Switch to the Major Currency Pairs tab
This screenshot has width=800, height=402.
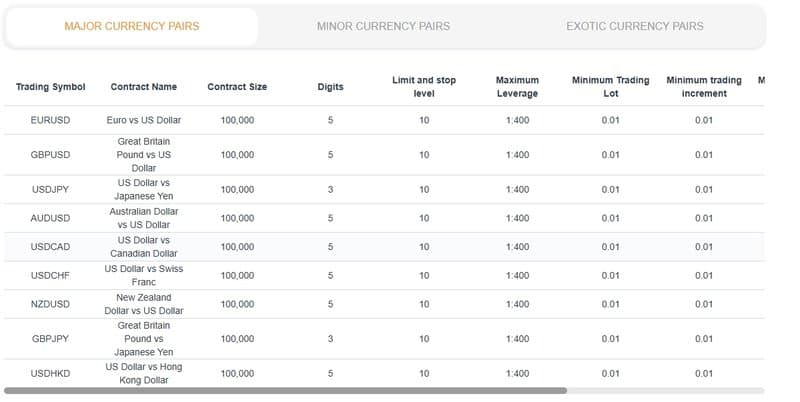(131, 26)
